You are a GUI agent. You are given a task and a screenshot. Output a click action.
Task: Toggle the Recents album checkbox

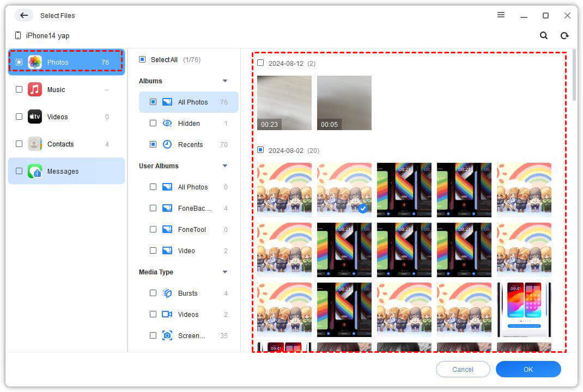(x=153, y=144)
